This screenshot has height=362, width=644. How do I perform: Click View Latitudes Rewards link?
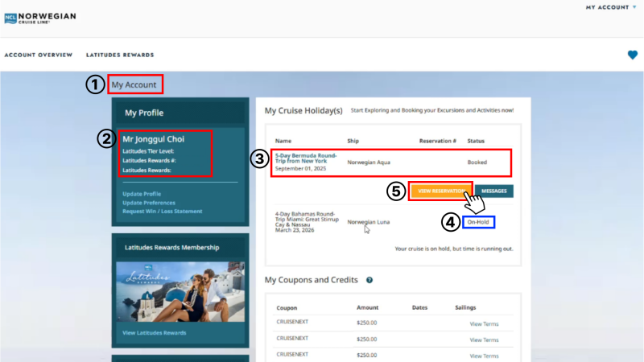click(x=154, y=333)
